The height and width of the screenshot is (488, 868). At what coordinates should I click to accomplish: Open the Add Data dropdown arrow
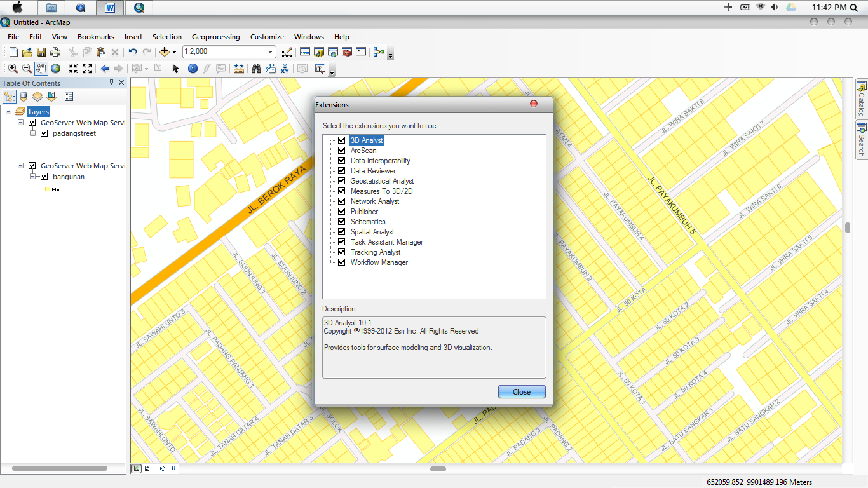(x=174, y=52)
